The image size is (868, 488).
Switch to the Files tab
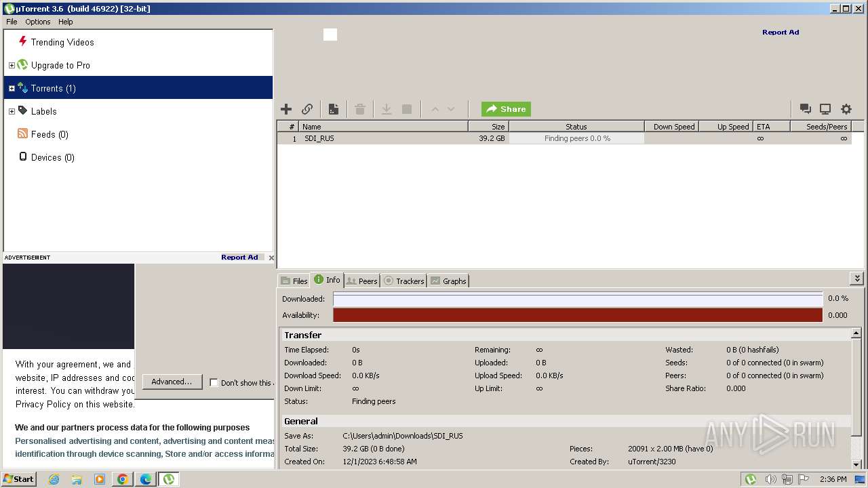pyautogui.click(x=294, y=281)
